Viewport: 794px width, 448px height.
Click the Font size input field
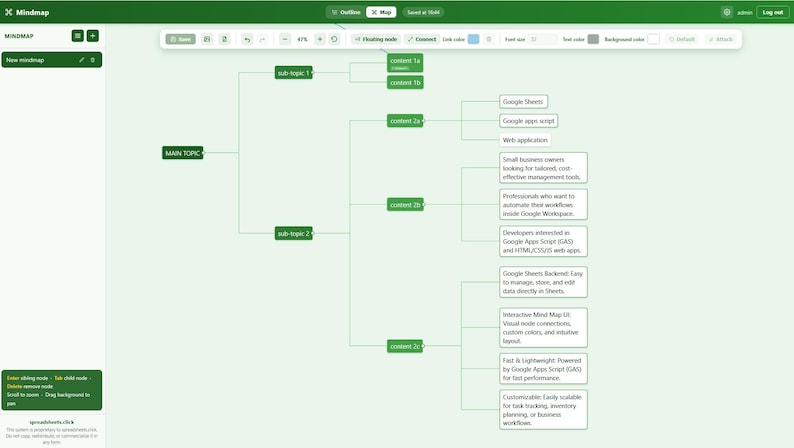pos(542,39)
